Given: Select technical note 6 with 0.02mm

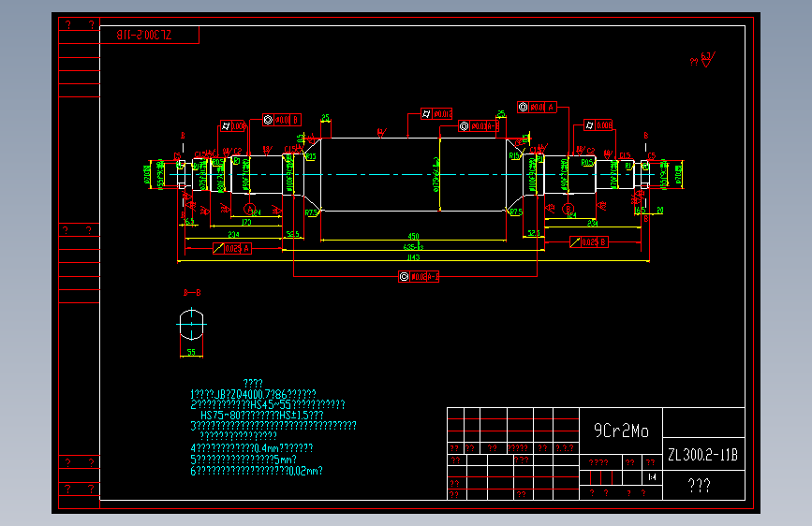Looking at the screenshot, I should point(257,471).
